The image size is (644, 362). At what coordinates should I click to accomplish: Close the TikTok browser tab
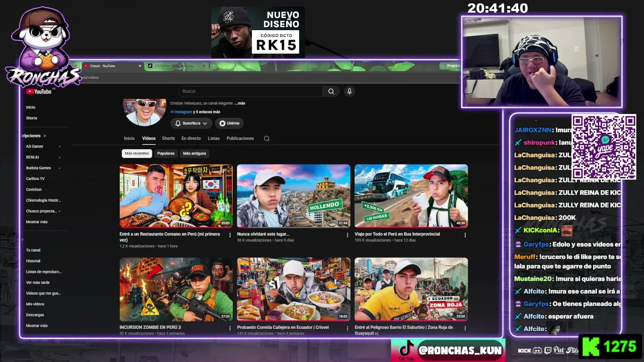point(204,66)
